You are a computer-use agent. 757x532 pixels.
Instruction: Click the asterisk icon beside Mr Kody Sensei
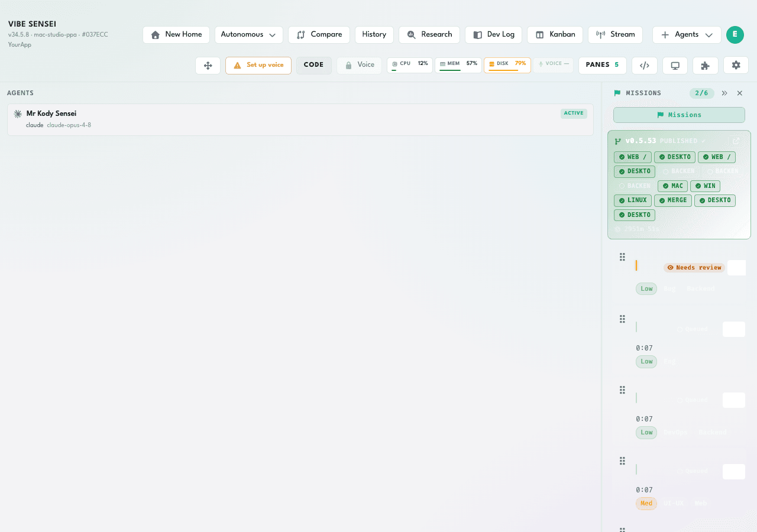pyautogui.click(x=18, y=113)
